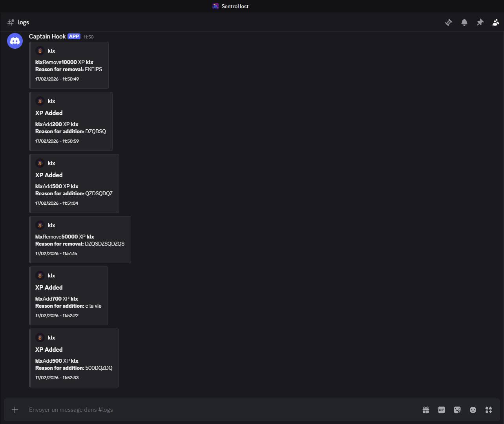Click the Captain Hook username

(47, 37)
